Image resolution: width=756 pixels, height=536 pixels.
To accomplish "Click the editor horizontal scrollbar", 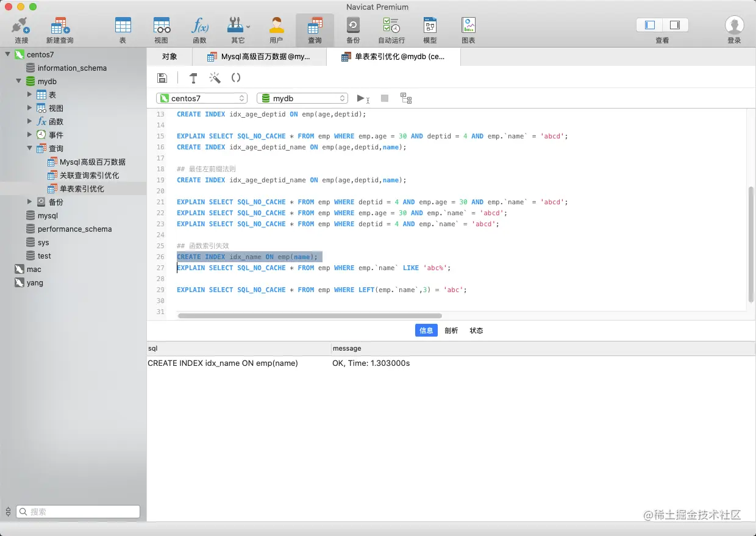I will point(310,315).
